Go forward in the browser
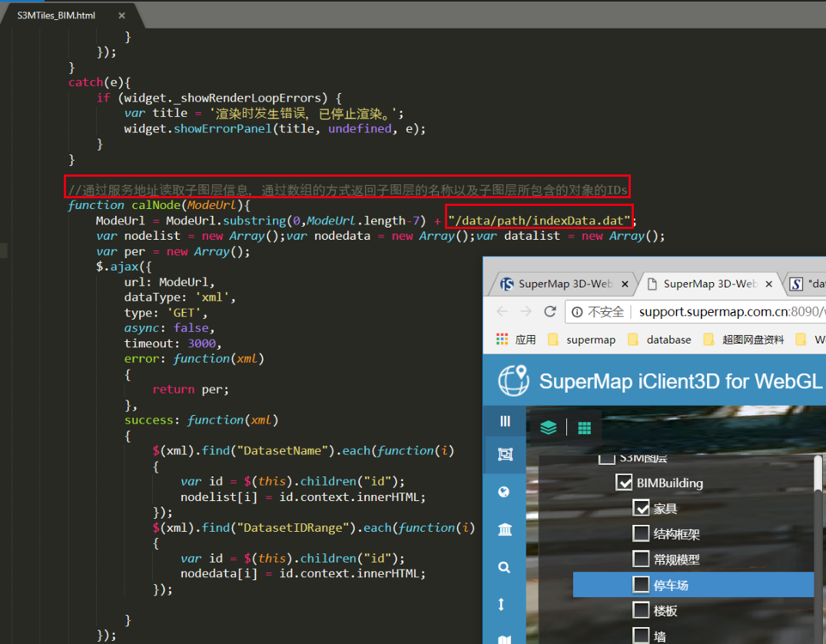The height and width of the screenshot is (644, 826). (x=526, y=311)
